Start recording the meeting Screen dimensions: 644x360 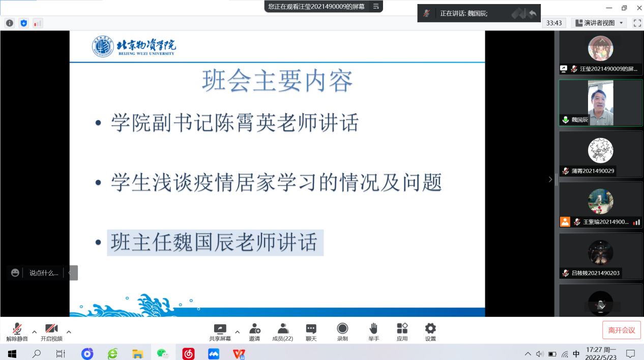click(342, 331)
